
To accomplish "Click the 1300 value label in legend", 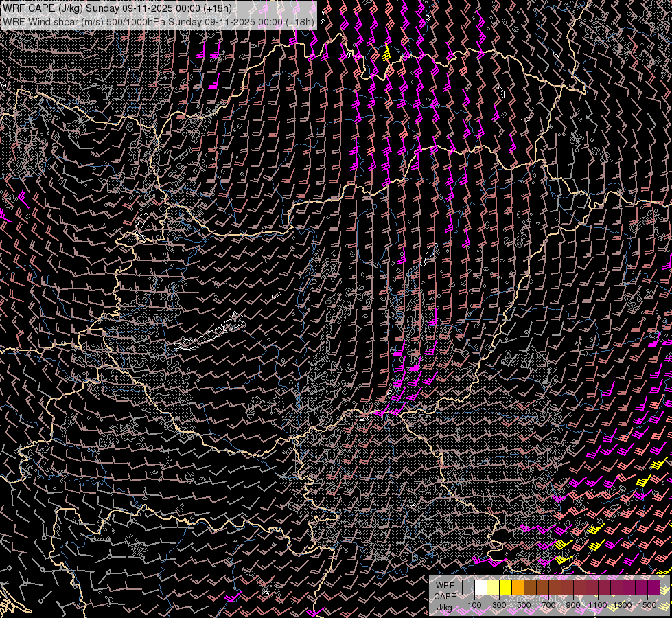I will pyautogui.click(x=623, y=605).
